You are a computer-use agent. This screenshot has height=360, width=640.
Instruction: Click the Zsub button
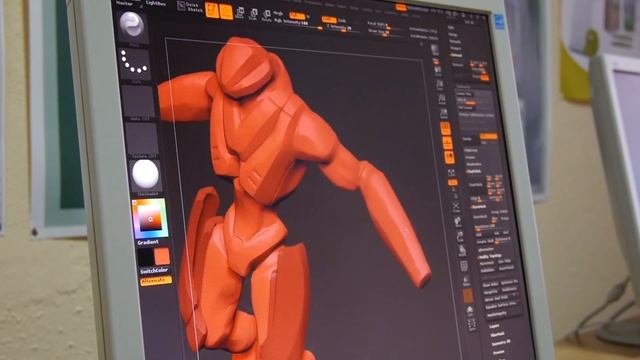pyautogui.click(x=342, y=21)
